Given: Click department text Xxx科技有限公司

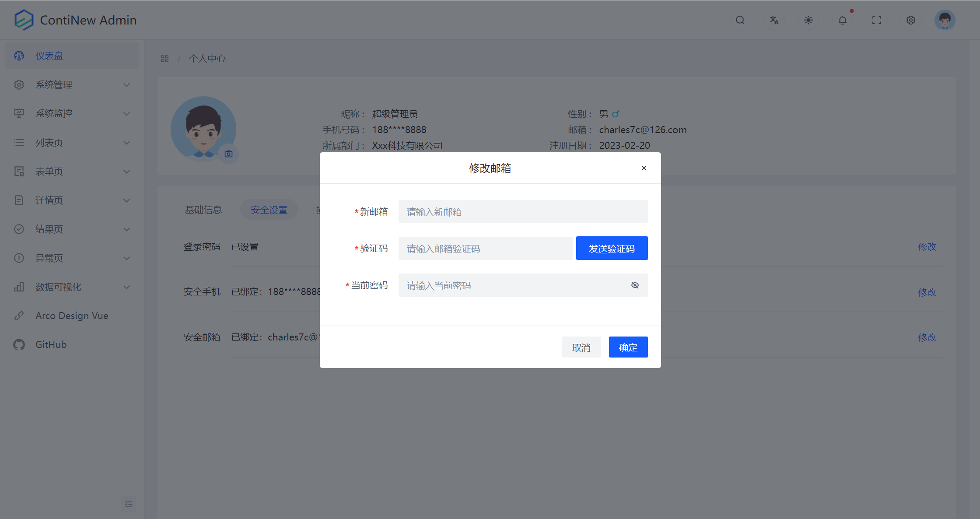Looking at the screenshot, I should (407, 145).
